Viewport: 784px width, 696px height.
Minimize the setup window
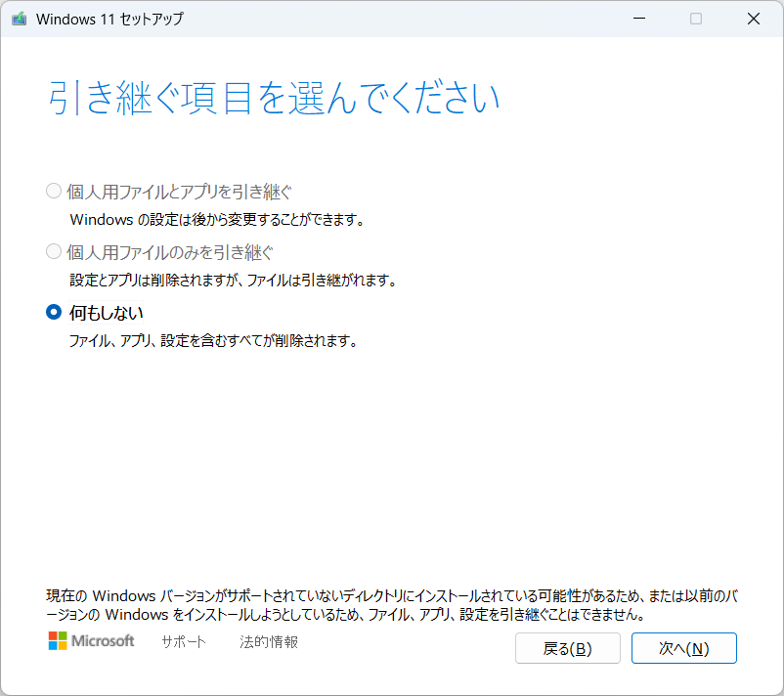(x=639, y=19)
